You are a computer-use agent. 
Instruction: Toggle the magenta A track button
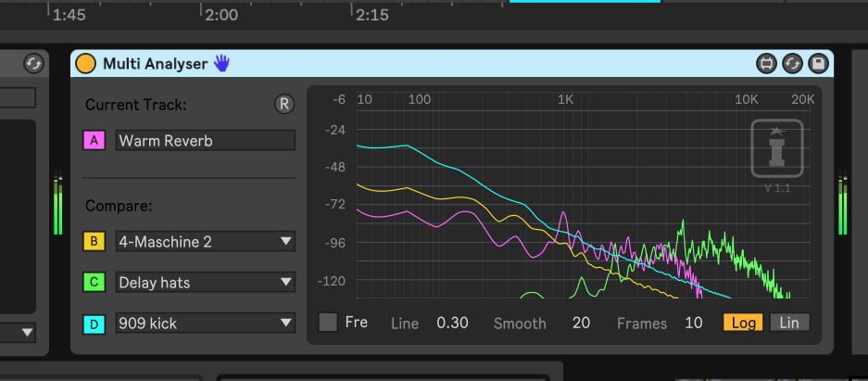coord(94,141)
